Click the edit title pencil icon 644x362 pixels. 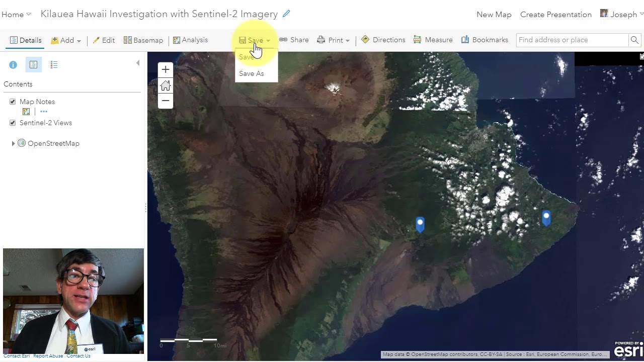[x=286, y=14]
